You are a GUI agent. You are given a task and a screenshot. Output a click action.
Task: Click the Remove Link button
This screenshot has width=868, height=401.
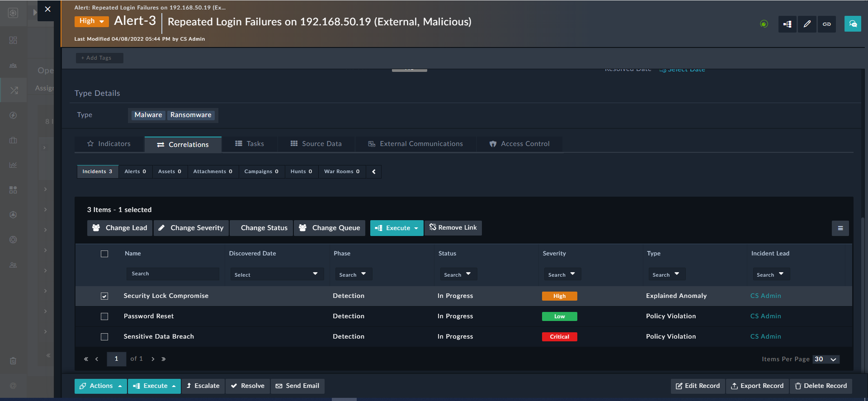pos(453,228)
